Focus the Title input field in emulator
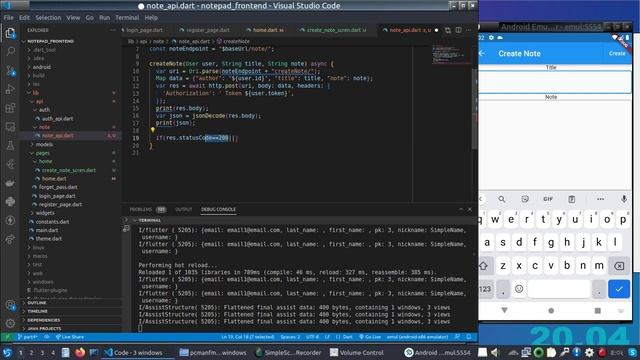Screen dimensions: 640x360 (555, 82)
